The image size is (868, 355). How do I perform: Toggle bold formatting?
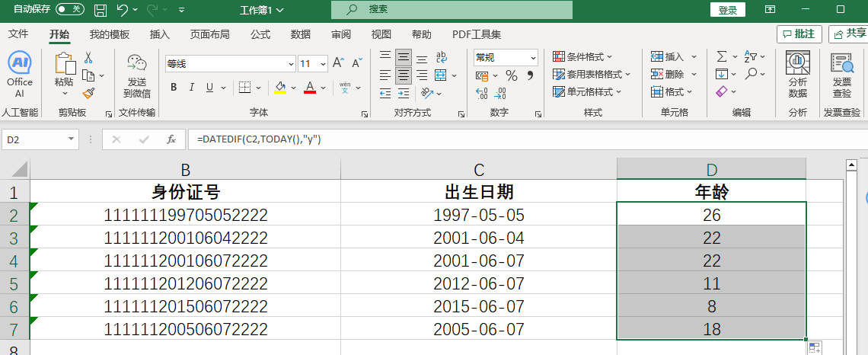[174, 88]
